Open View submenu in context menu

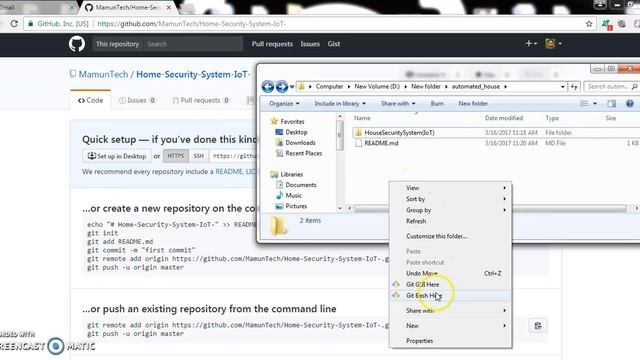(x=450, y=188)
